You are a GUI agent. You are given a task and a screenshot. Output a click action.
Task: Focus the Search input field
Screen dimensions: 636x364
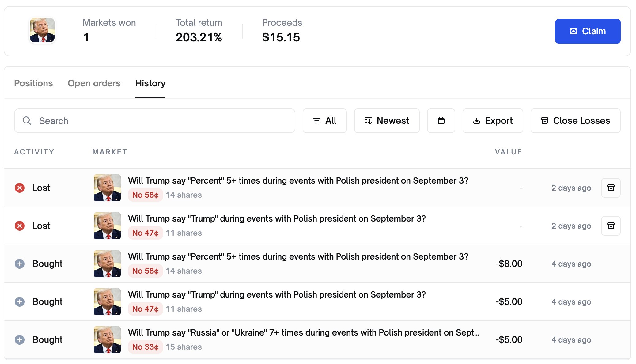pyautogui.click(x=155, y=121)
